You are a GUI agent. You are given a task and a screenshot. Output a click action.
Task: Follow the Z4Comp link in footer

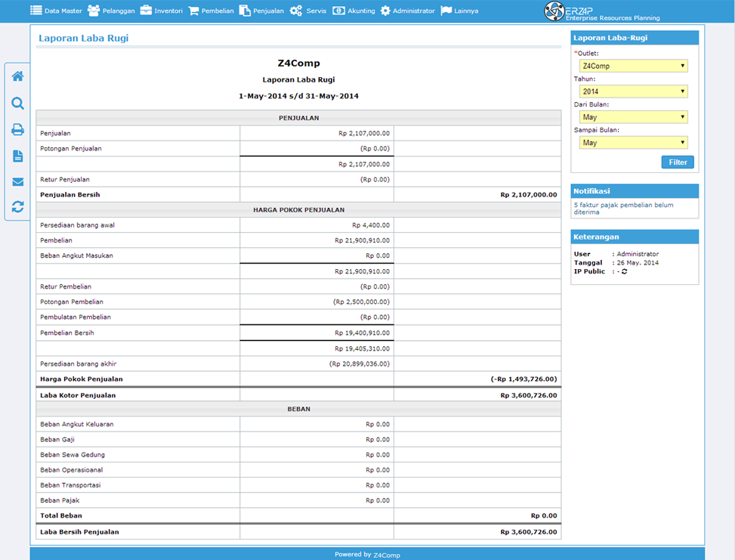pyautogui.click(x=387, y=555)
